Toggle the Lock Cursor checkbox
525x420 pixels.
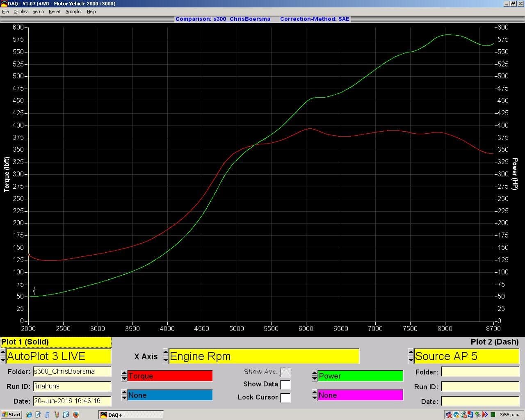(x=285, y=397)
